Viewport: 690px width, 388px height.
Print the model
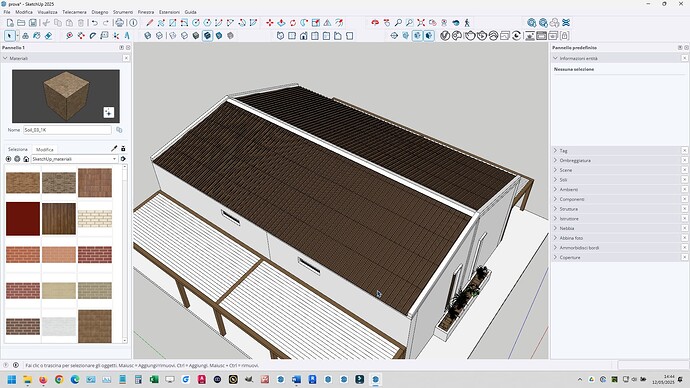coord(119,23)
